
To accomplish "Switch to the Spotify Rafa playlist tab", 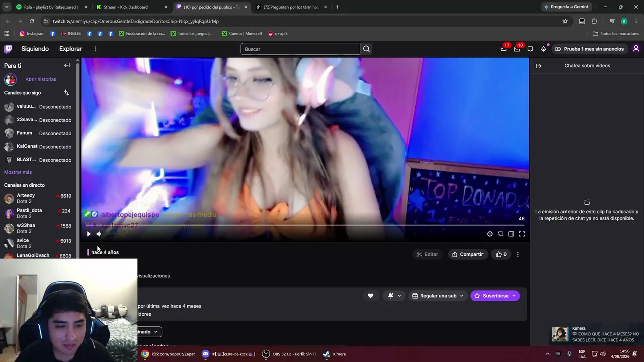I will coord(50,7).
